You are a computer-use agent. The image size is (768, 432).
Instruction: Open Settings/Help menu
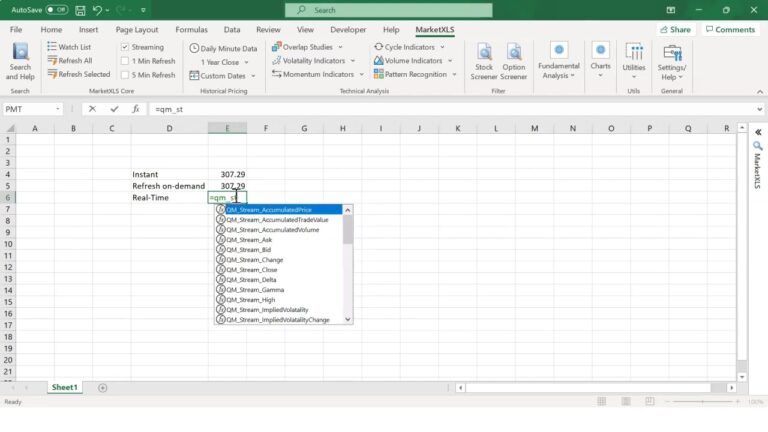tap(672, 62)
